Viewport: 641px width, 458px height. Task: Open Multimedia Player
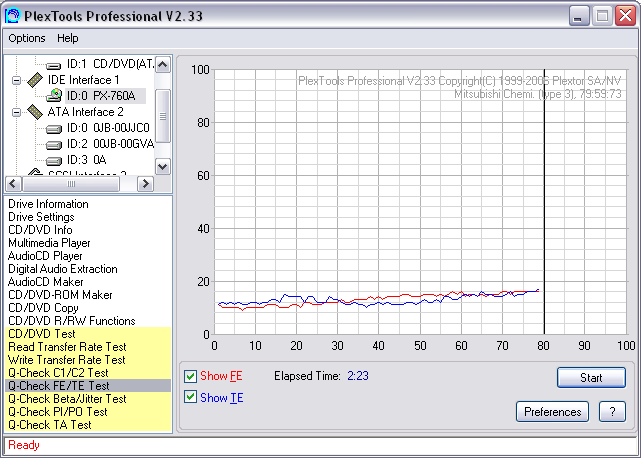(x=49, y=243)
